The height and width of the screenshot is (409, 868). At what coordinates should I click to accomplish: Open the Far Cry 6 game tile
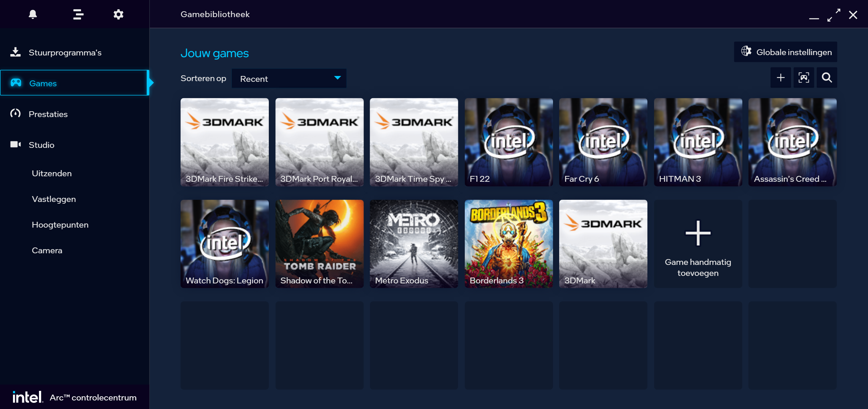(603, 142)
